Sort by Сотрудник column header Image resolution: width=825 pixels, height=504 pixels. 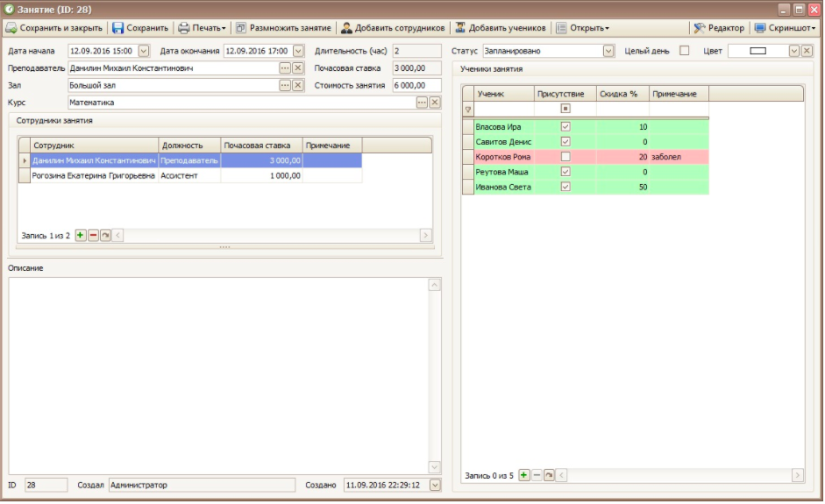94,146
